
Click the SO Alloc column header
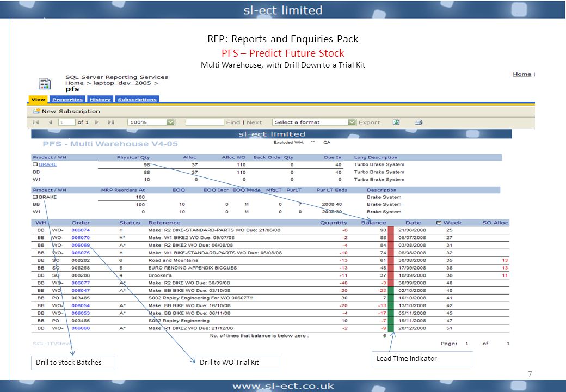pyautogui.click(x=495, y=223)
